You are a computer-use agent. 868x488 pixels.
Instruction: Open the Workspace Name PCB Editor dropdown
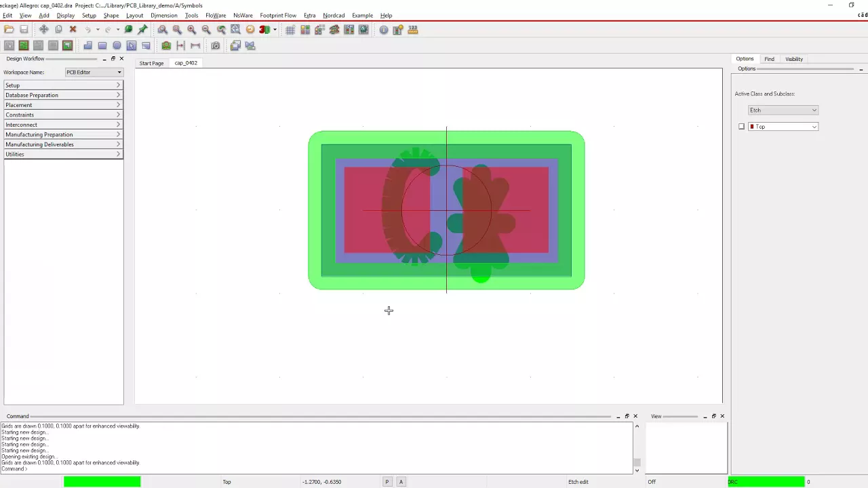[x=94, y=72]
